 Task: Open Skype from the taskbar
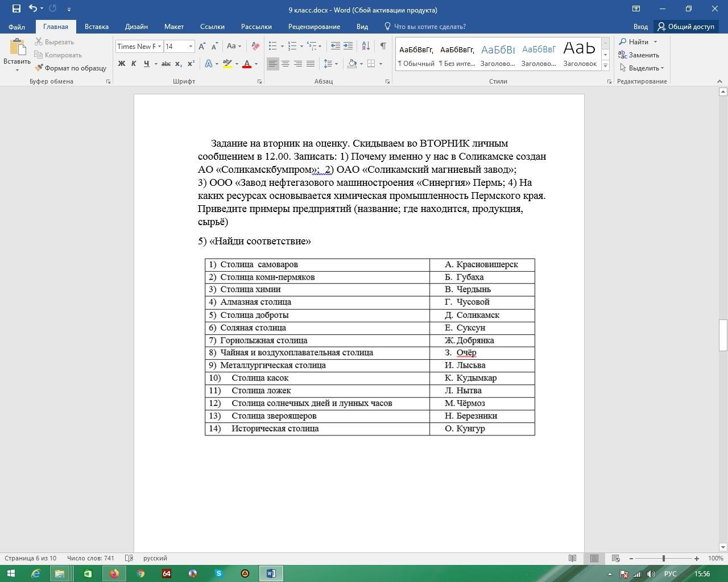click(219, 573)
